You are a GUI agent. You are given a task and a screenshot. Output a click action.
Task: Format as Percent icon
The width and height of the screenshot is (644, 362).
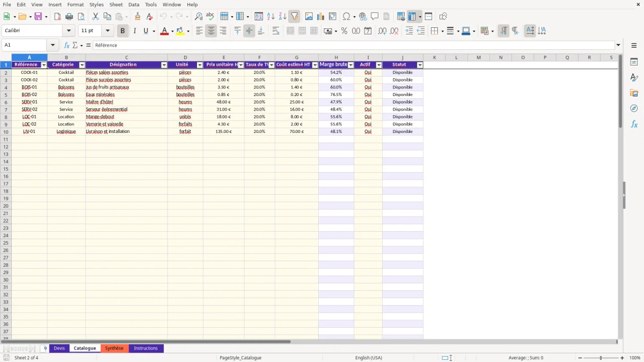(x=344, y=31)
